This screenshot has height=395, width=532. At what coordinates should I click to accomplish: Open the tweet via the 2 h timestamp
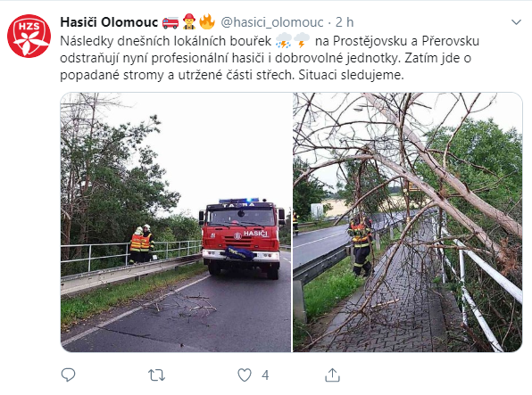point(345,22)
